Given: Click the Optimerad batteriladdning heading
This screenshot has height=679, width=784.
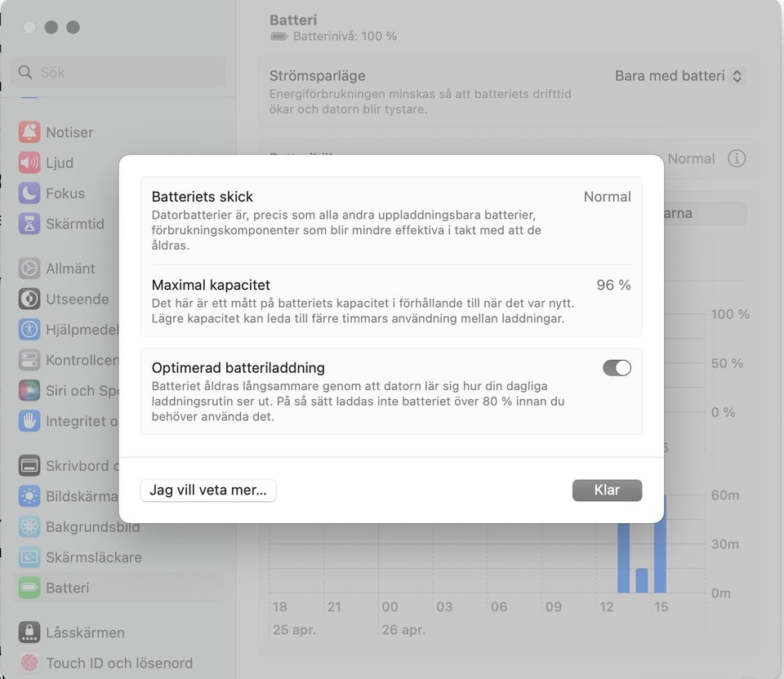Looking at the screenshot, I should [x=238, y=368].
